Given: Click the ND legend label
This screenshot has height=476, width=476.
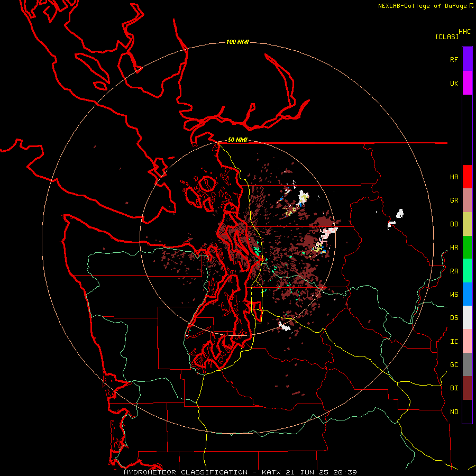Looking at the screenshot, I should tap(454, 412).
